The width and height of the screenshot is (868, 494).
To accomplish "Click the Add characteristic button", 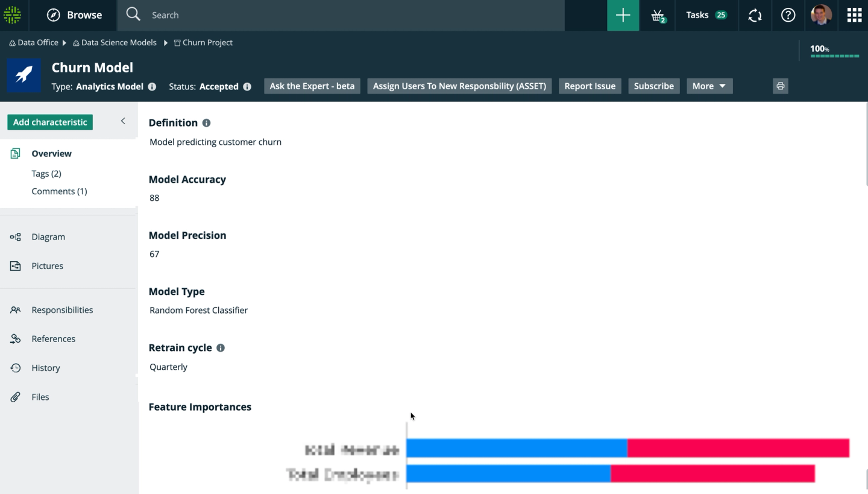I will coord(50,122).
